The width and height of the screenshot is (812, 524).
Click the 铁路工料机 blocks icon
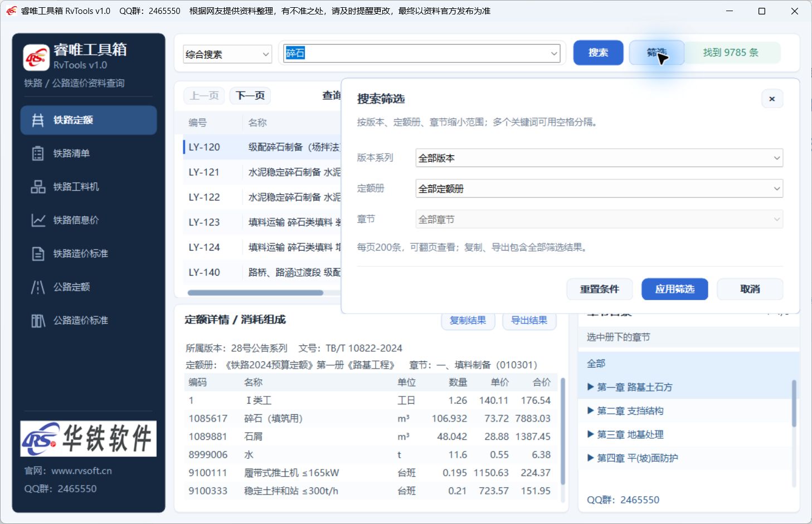pos(38,187)
